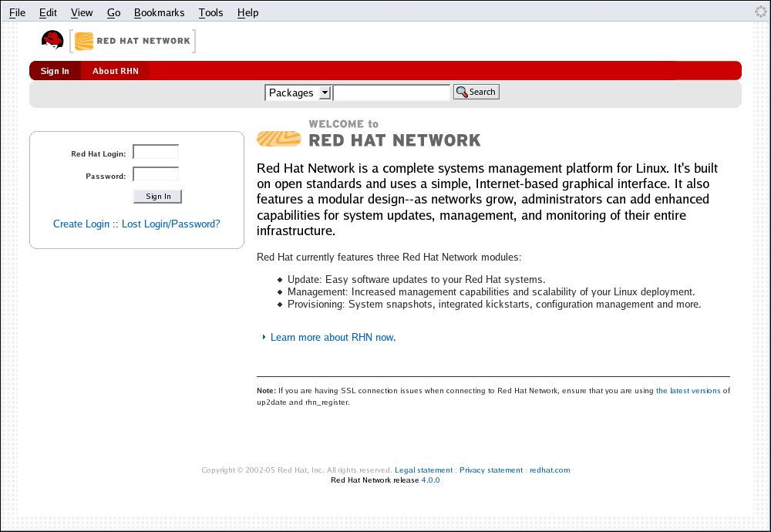Open Learn more about RHN now
771x532 pixels.
click(332, 337)
